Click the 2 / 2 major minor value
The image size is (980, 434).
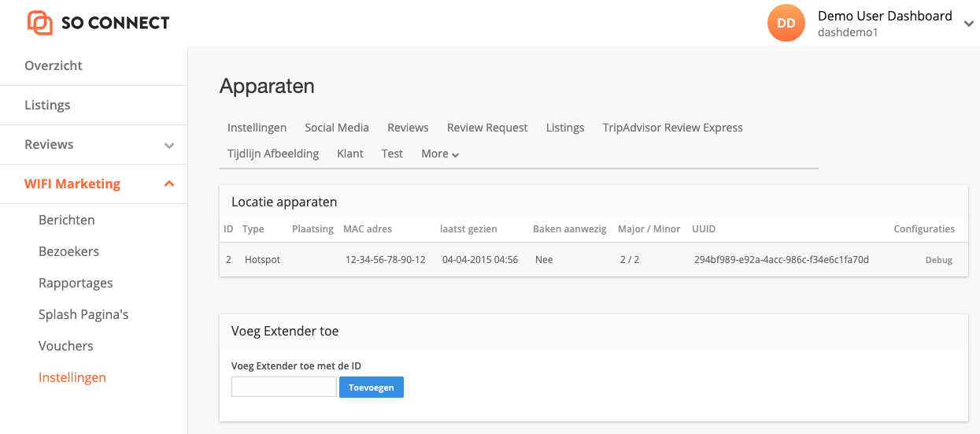(x=630, y=259)
